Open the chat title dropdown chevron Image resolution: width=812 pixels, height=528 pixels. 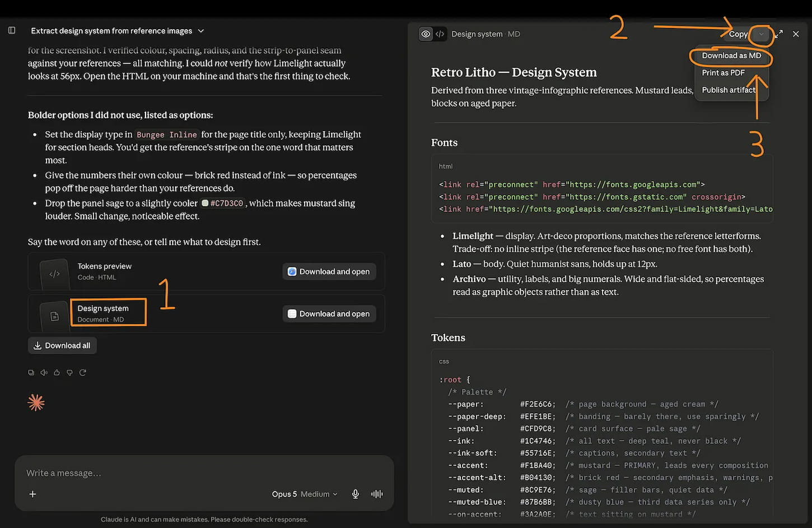[x=201, y=31]
